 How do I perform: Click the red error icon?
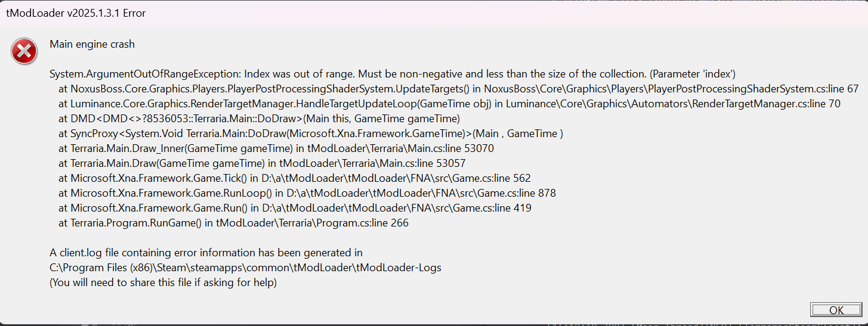pos(24,51)
